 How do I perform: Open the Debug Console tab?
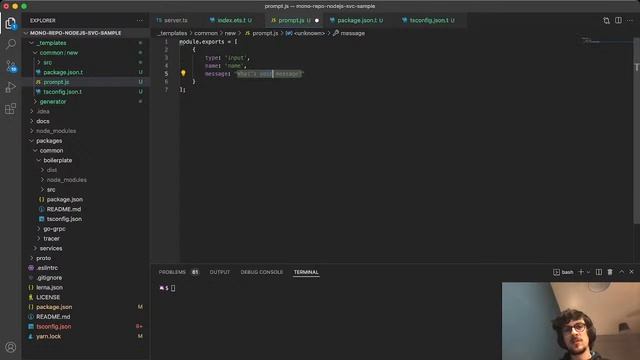(262, 272)
